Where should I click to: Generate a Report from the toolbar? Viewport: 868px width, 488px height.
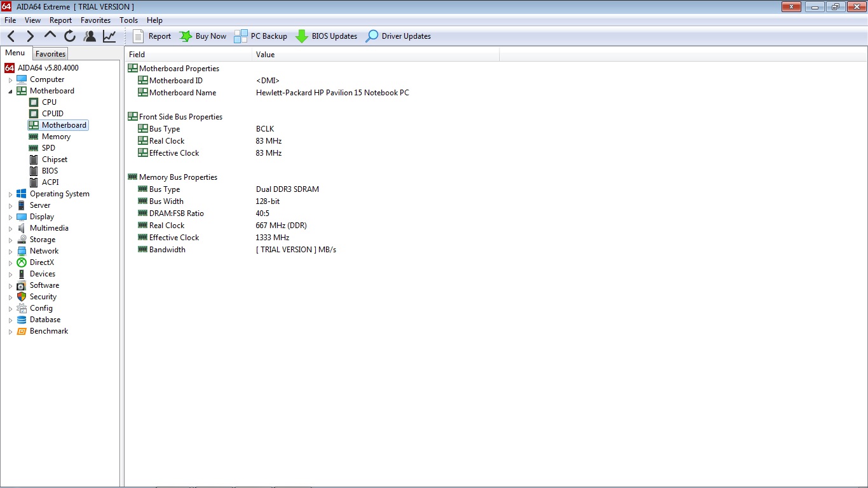tap(152, 36)
